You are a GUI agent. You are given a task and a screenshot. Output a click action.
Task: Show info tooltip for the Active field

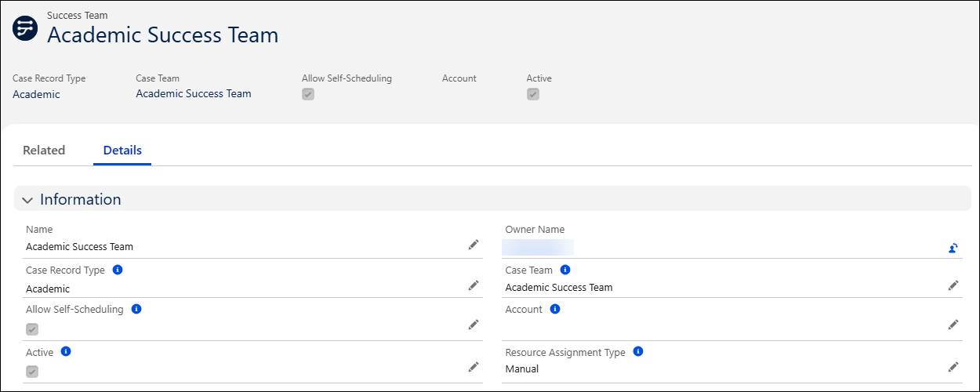tap(66, 352)
